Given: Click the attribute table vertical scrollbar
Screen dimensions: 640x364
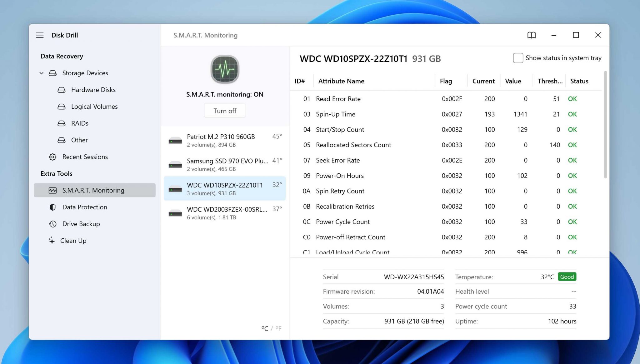Looking at the screenshot, I should tap(605, 125).
